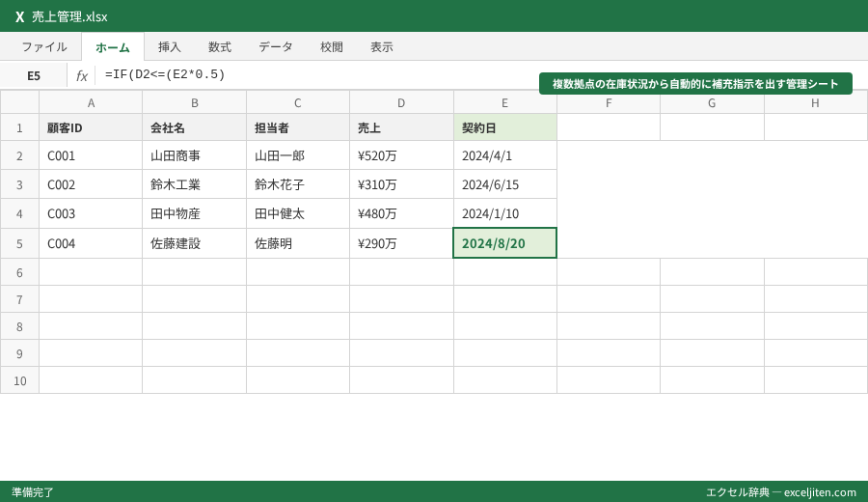Image resolution: width=868 pixels, height=502 pixels.
Task: Select cell 山田一郎
Action: tap(298, 155)
